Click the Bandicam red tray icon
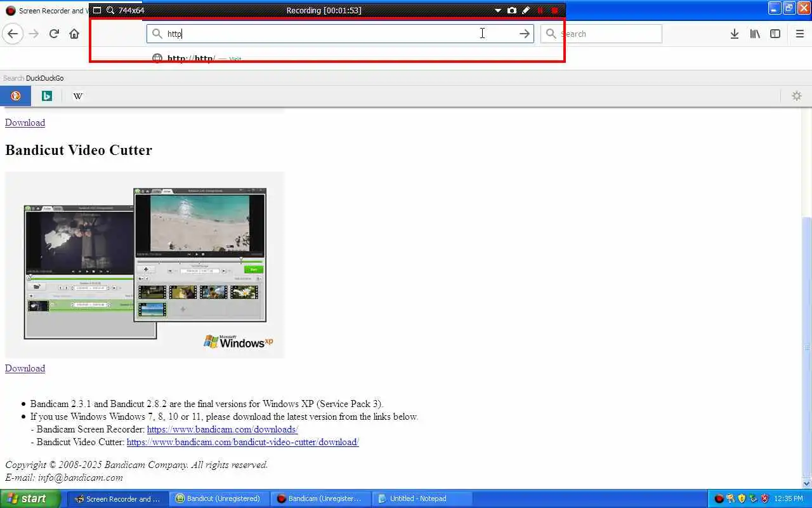Image resolution: width=812 pixels, height=508 pixels. pos(719,498)
